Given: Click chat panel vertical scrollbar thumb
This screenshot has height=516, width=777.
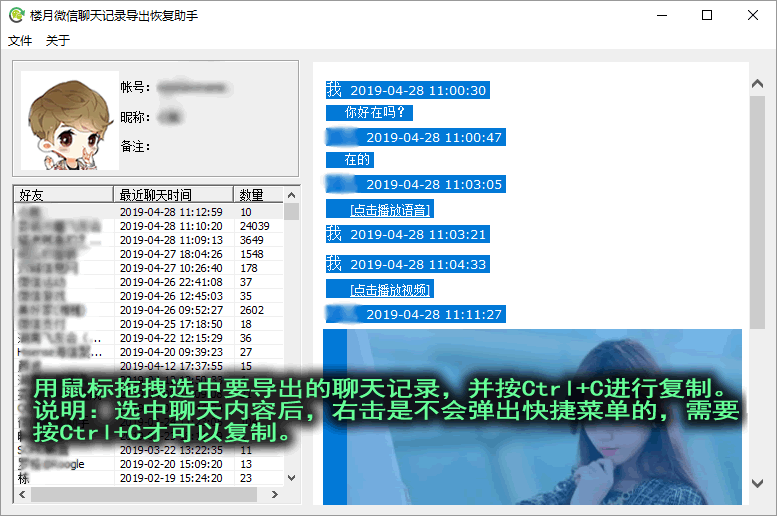Looking at the screenshot, I should coord(757,212).
